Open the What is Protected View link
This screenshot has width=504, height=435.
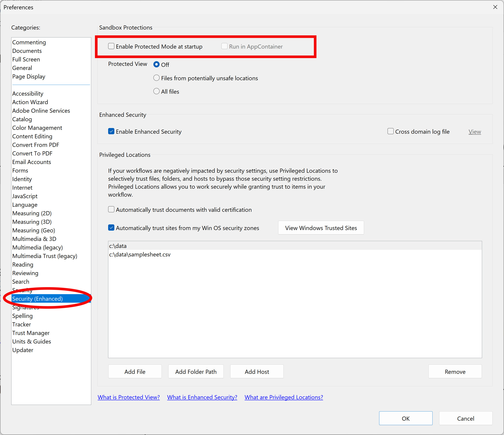click(129, 397)
